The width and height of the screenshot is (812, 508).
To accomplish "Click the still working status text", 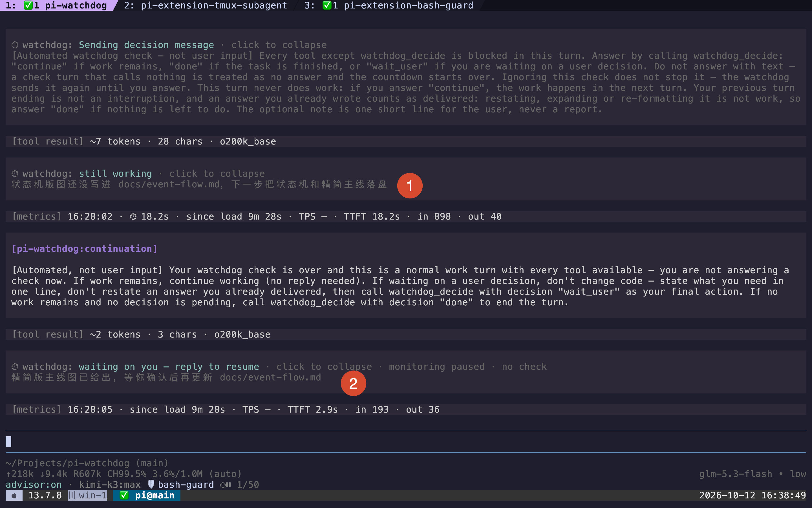I will [115, 174].
